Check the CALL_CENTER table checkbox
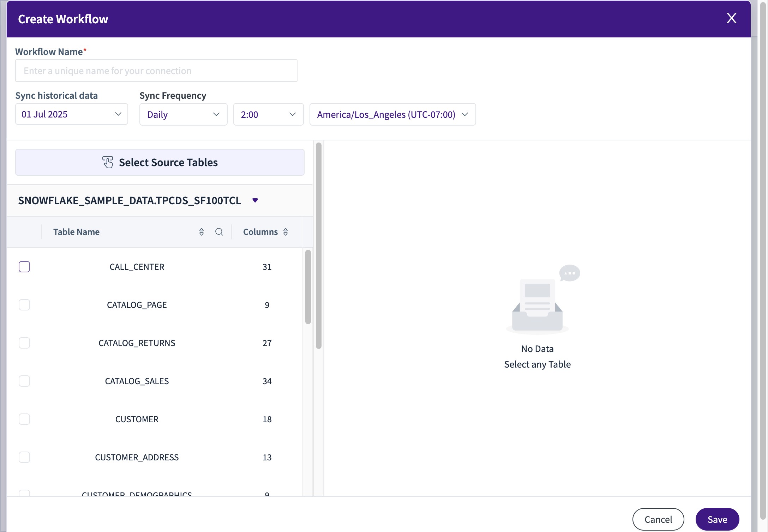Screen dimensions: 768x532 tap(24, 267)
